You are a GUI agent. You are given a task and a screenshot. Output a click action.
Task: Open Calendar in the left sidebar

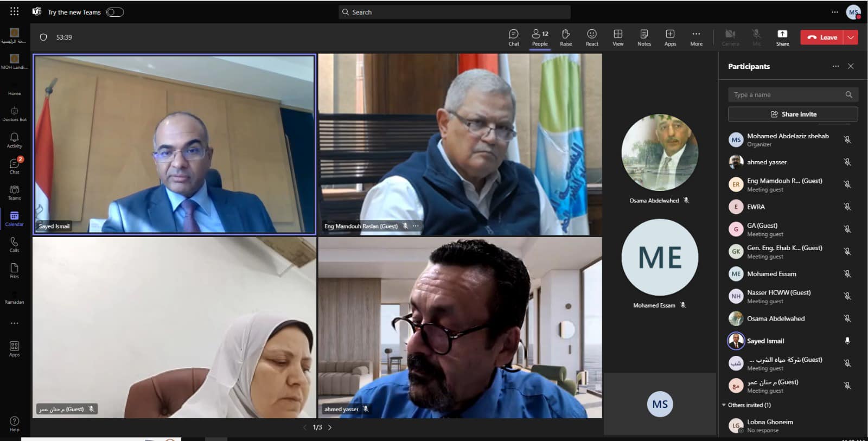coord(15,218)
